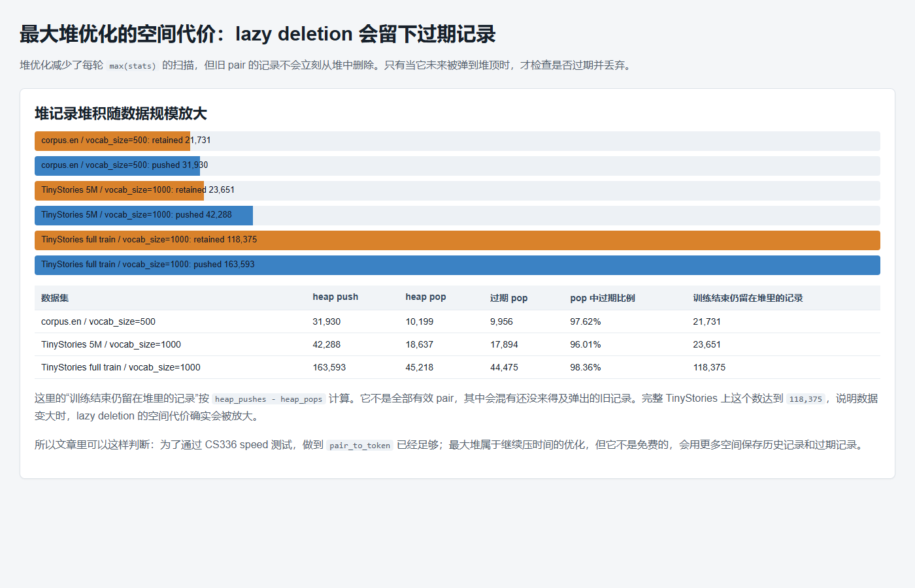Click the table cell value 96.01%

pyautogui.click(x=586, y=344)
